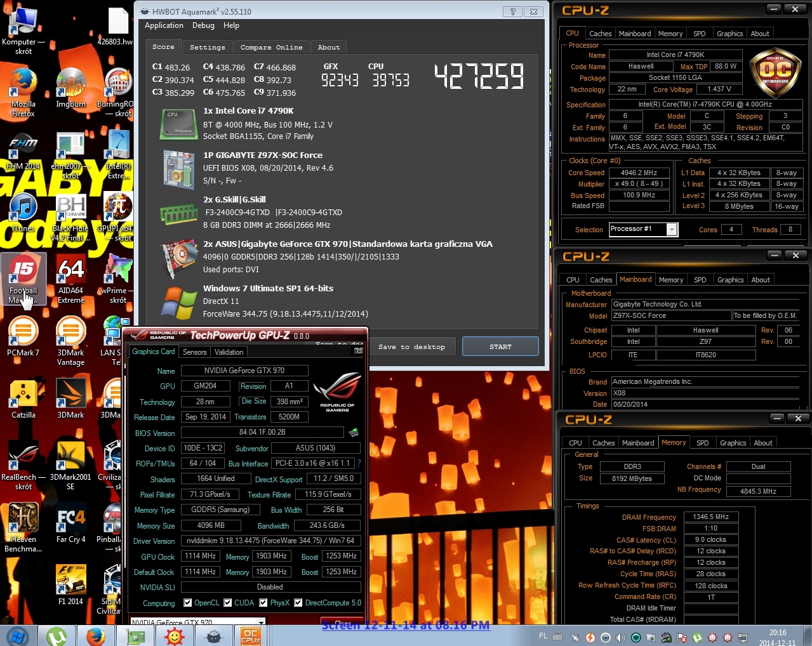Launch RealBench desktop shortcut
The height and width of the screenshot is (646, 812).
pos(23,466)
